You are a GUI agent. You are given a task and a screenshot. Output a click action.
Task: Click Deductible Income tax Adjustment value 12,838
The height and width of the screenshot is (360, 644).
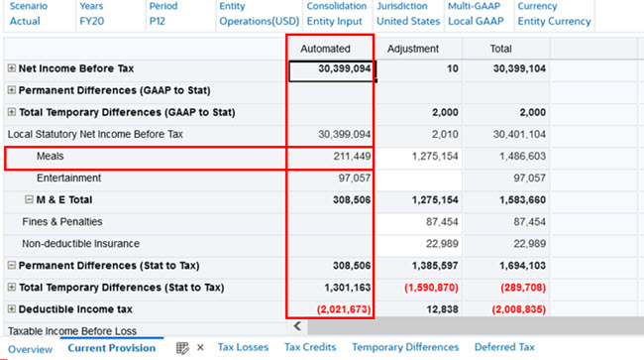click(x=442, y=309)
